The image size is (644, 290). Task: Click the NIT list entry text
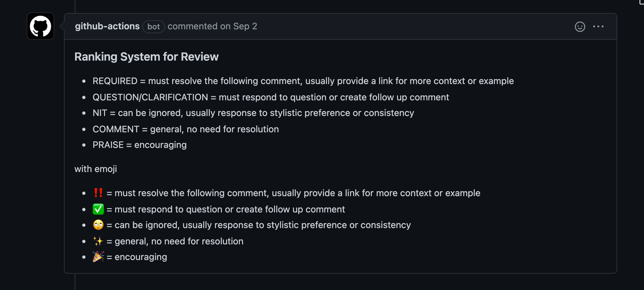[100, 113]
